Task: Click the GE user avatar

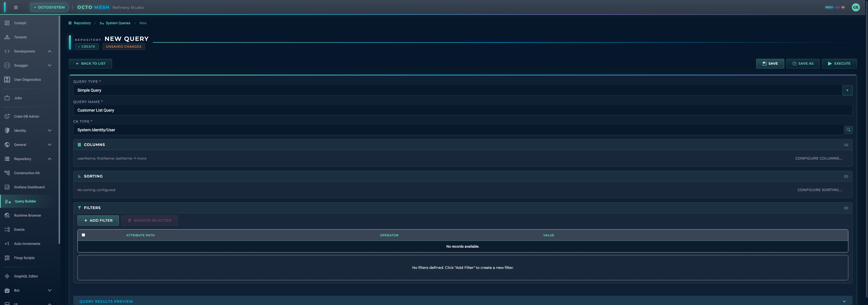Action: [x=856, y=7]
